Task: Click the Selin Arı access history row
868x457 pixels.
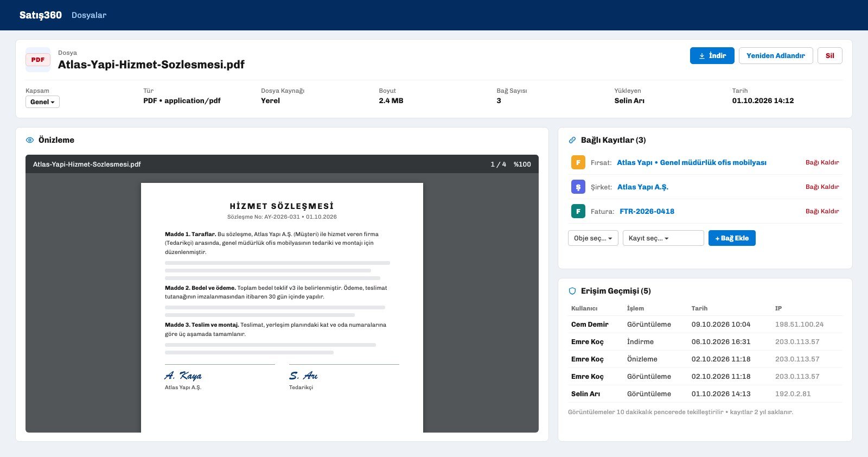Action: coord(705,394)
